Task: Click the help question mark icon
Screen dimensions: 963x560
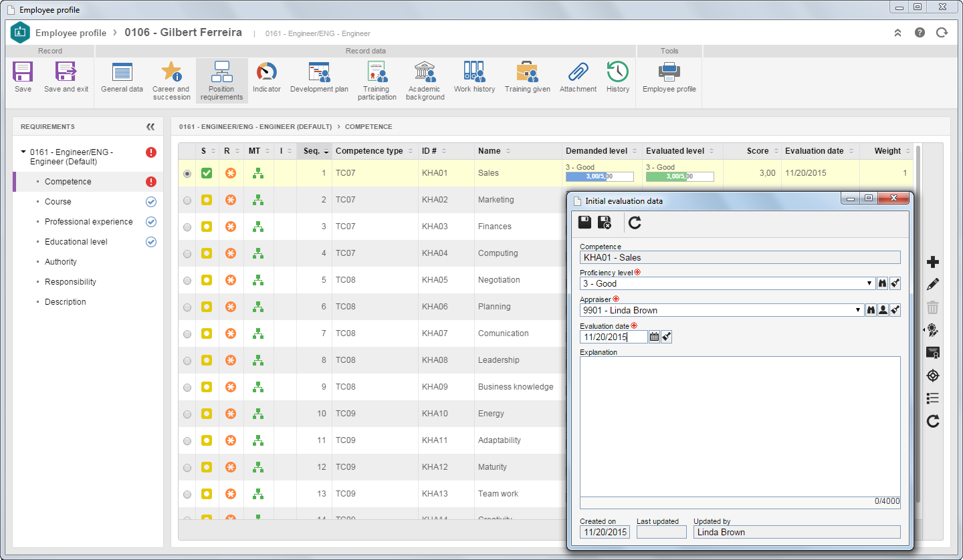Action: [920, 32]
